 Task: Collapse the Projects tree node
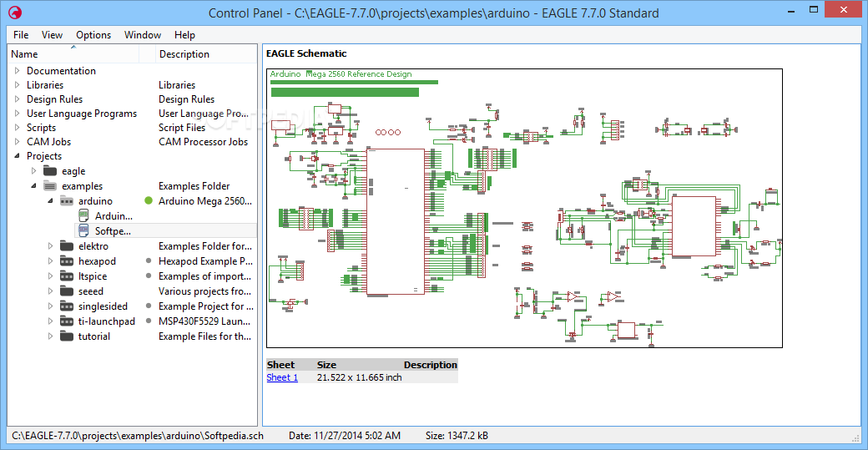coord(17,155)
